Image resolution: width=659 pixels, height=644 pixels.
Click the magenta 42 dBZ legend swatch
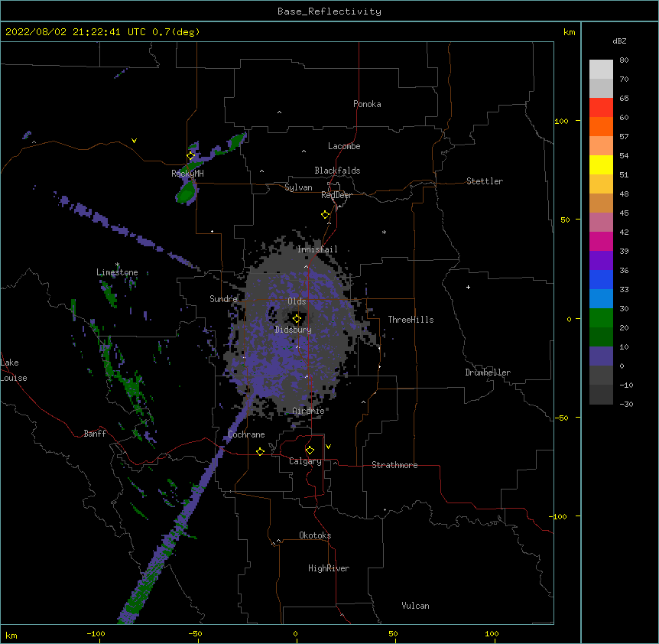[x=601, y=241]
